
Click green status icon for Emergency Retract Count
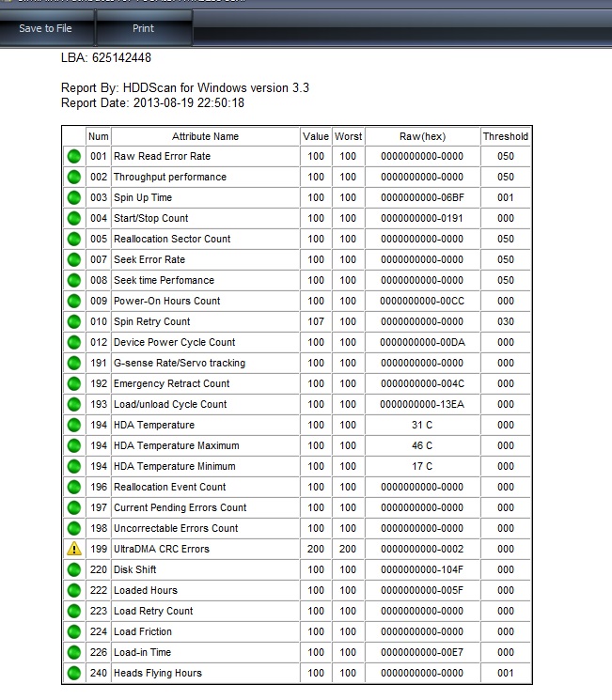click(74, 383)
